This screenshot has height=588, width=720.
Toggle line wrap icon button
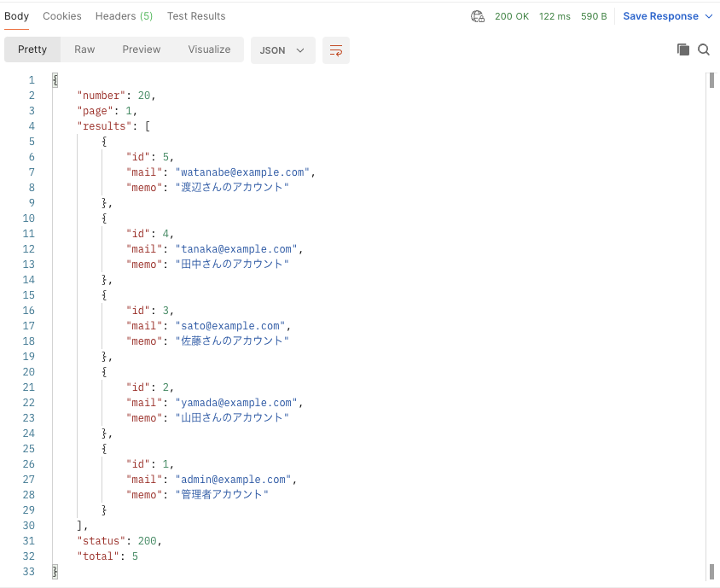[x=335, y=50]
